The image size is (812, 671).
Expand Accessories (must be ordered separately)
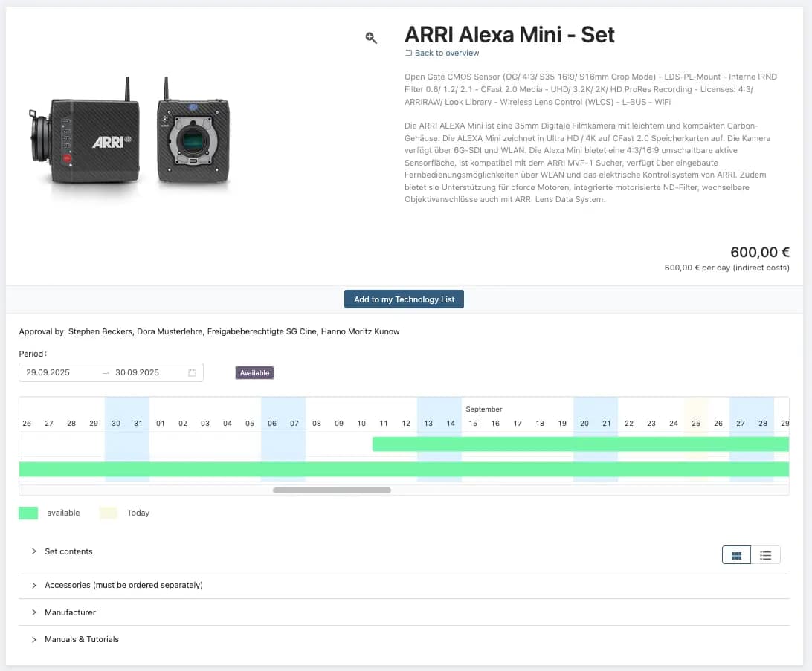pyautogui.click(x=123, y=585)
